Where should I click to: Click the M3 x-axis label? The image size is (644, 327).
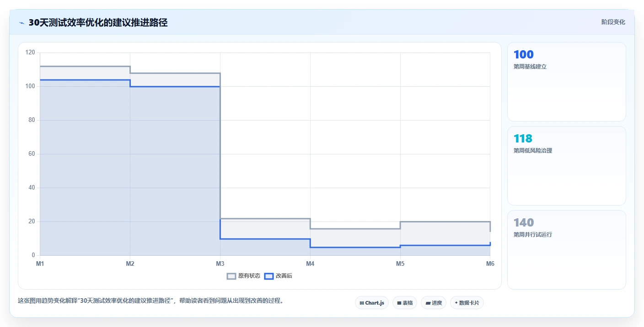tap(220, 264)
